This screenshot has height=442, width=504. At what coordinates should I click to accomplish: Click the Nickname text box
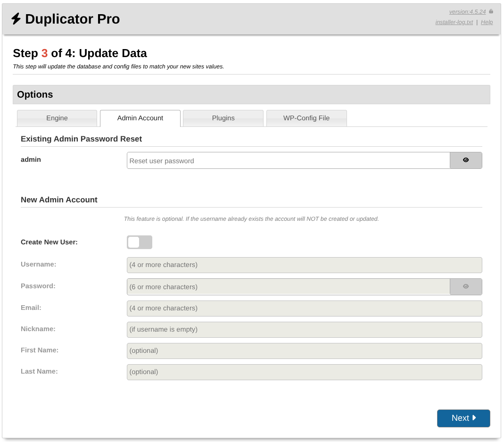point(304,330)
